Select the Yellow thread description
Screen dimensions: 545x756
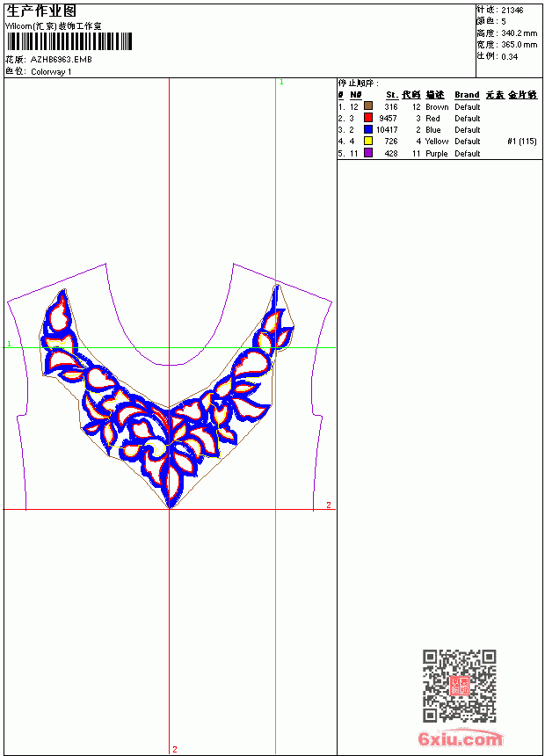(437, 142)
